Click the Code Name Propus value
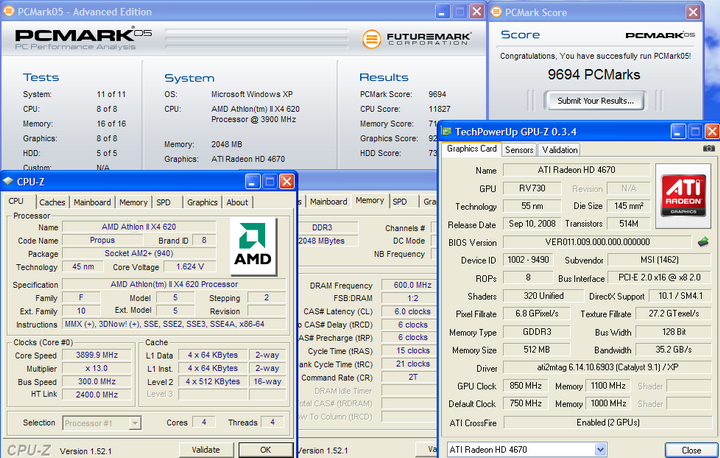This screenshot has width=720, height=458. pos(102,240)
